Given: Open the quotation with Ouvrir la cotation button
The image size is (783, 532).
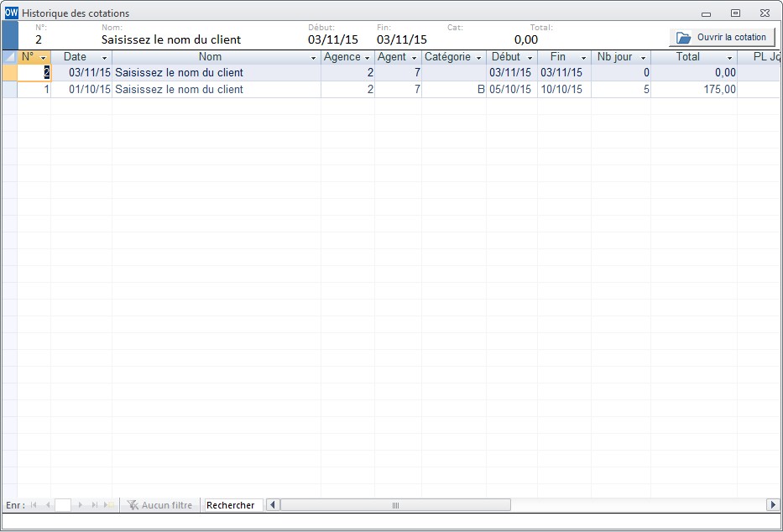Looking at the screenshot, I should point(722,38).
